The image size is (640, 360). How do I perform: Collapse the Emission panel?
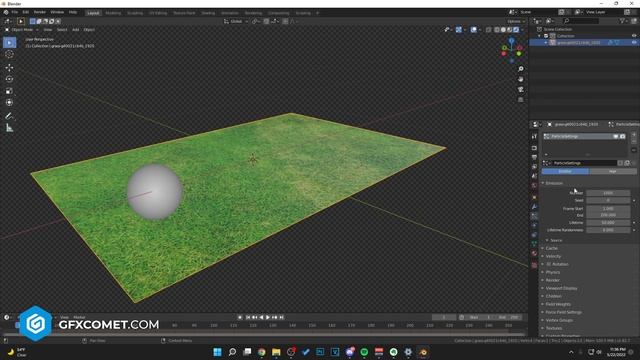(554, 183)
